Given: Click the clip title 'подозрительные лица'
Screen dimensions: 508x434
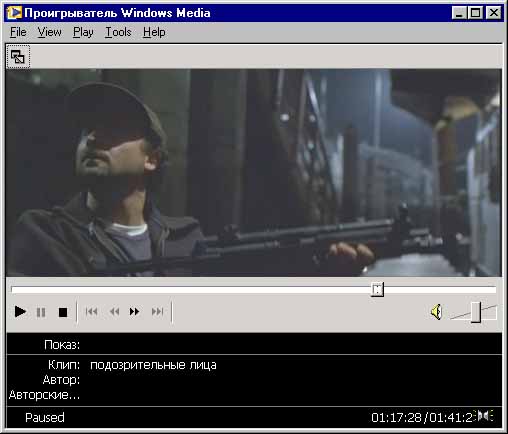Looking at the screenshot, I should (x=153, y=365).
